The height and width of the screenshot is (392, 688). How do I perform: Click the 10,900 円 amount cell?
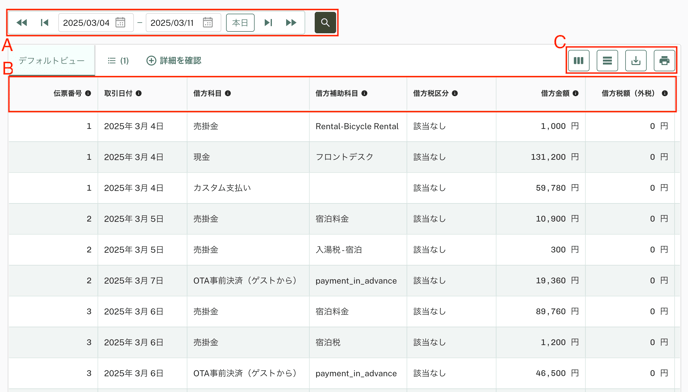coord(541,219)
